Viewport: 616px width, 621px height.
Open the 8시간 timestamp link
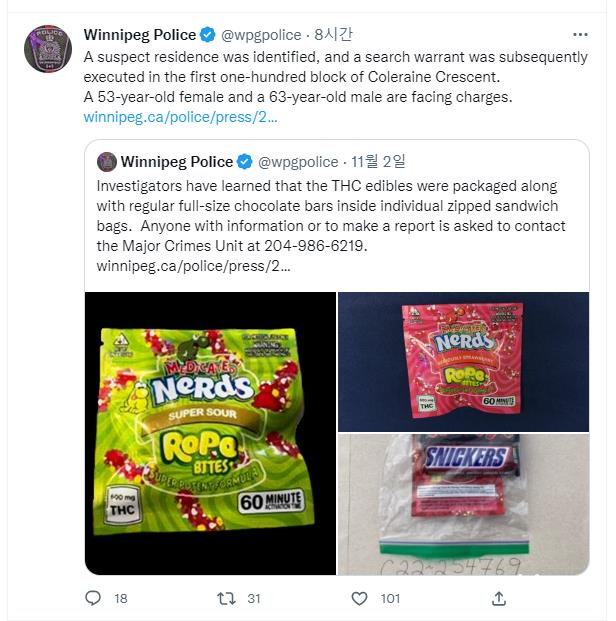(333, 35)
